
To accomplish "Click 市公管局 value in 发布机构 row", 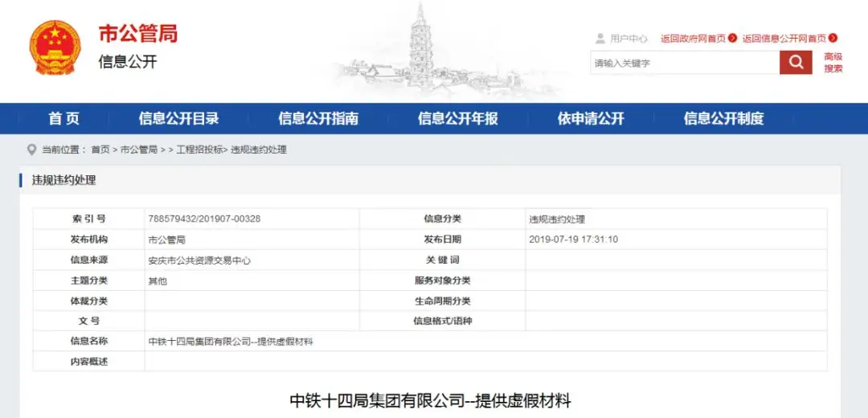I will 166,240.
